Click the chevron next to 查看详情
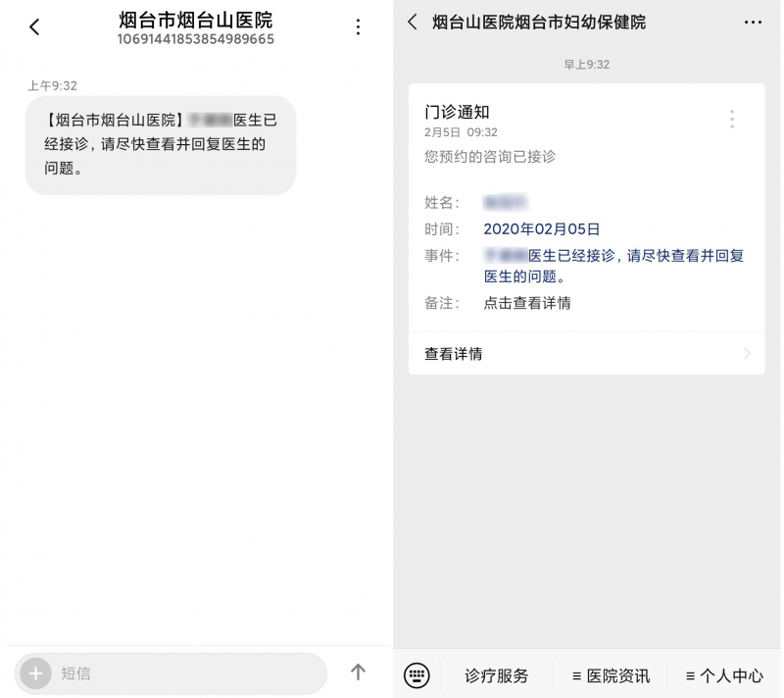Screen dimensions: 784x698 [747, 354]
